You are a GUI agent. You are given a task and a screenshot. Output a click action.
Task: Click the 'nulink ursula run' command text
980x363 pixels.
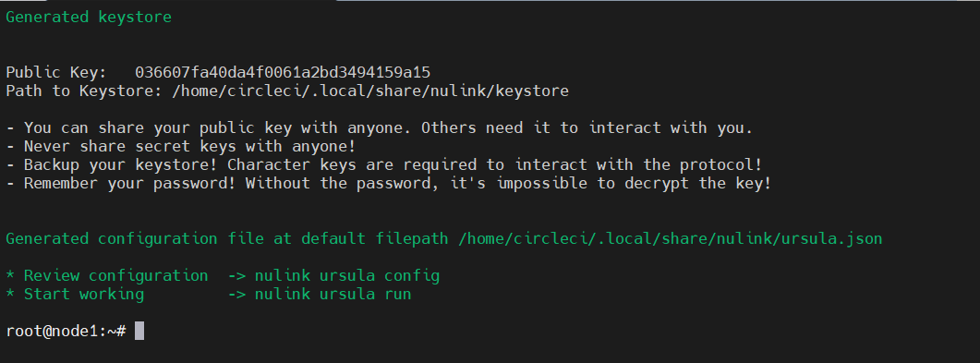333,294
